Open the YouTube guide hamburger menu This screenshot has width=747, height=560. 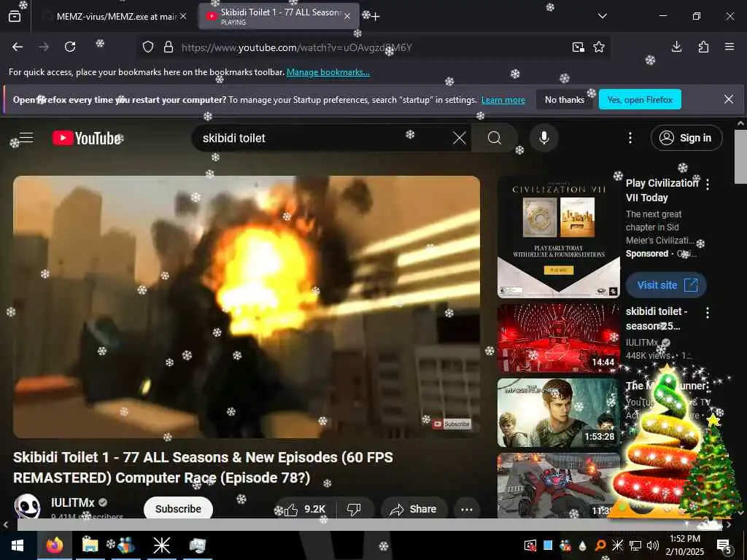pyautogui.click(x=26, y=138)
